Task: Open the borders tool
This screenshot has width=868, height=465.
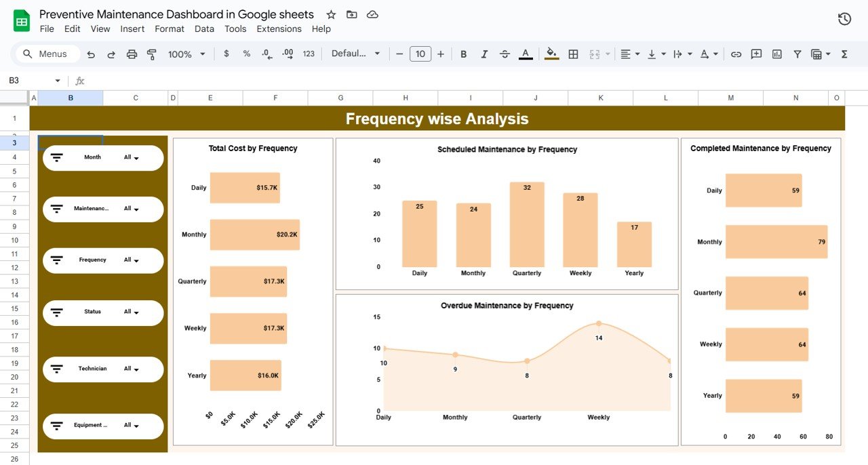Action: pos(573,54)
